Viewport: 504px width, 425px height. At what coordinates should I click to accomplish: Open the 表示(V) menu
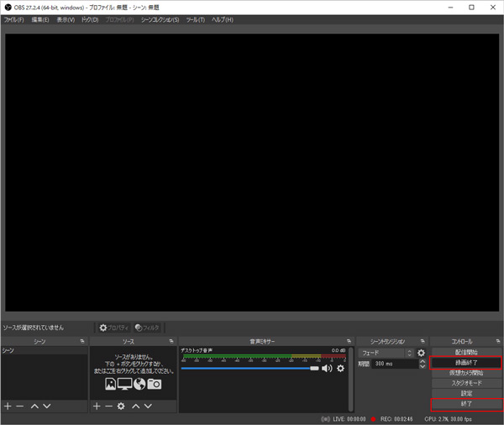(66, 19)
